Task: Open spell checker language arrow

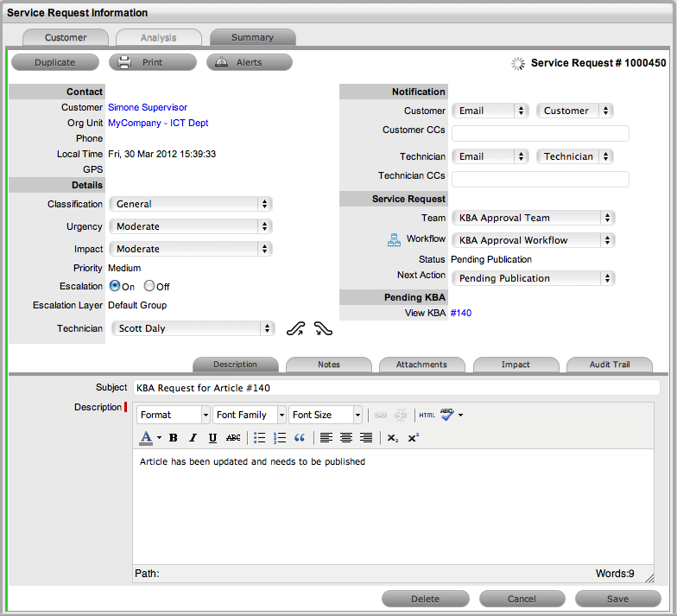Action: (x=461, y=415)
